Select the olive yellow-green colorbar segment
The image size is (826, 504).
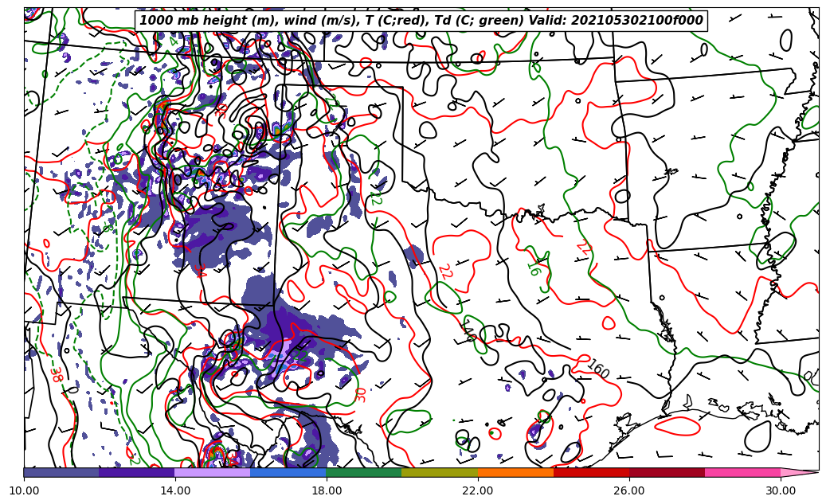(x=440, y=472)
